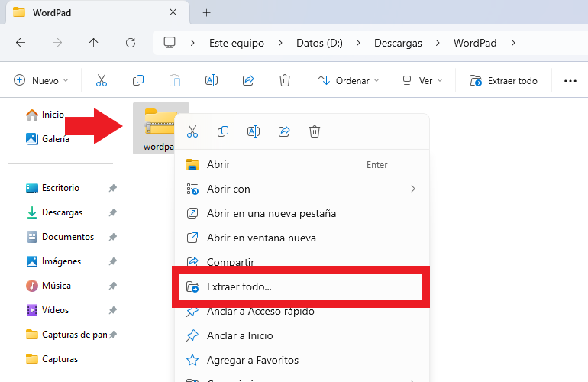This screenshot has height=382, width=588.
Task: Choose Anclar a Acceso rápido
Action: [x=302, y=312]
